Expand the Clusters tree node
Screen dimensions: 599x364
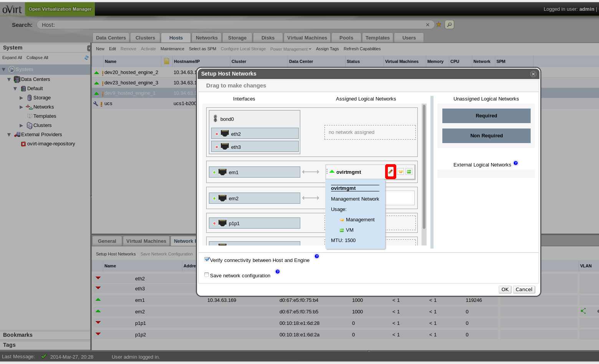[22, 125]
